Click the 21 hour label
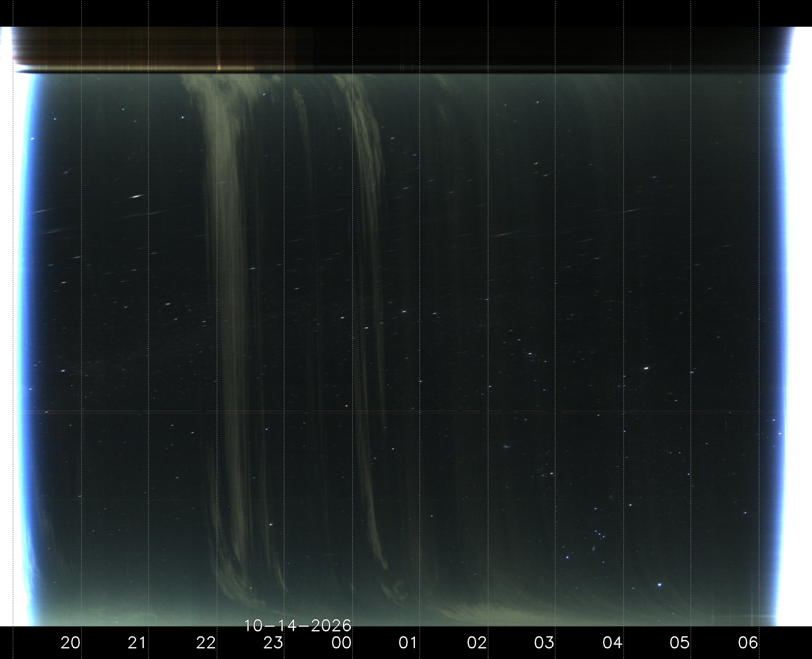This screenshot has height=659, width=812. click(137, 643)
